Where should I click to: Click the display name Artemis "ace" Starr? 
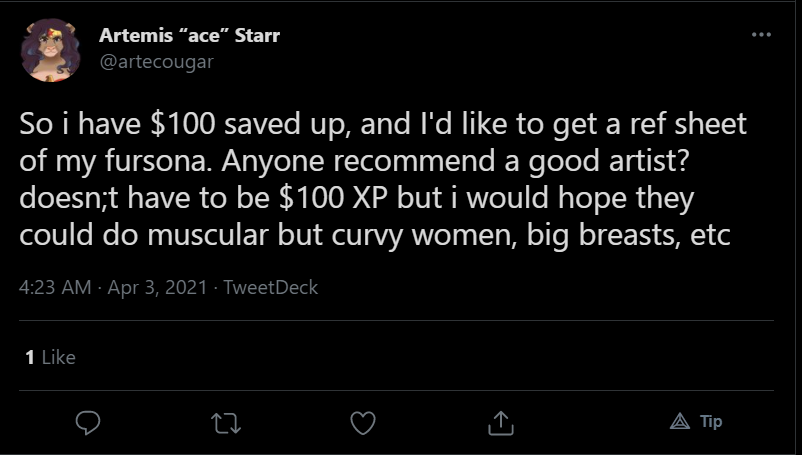(189, 36)
